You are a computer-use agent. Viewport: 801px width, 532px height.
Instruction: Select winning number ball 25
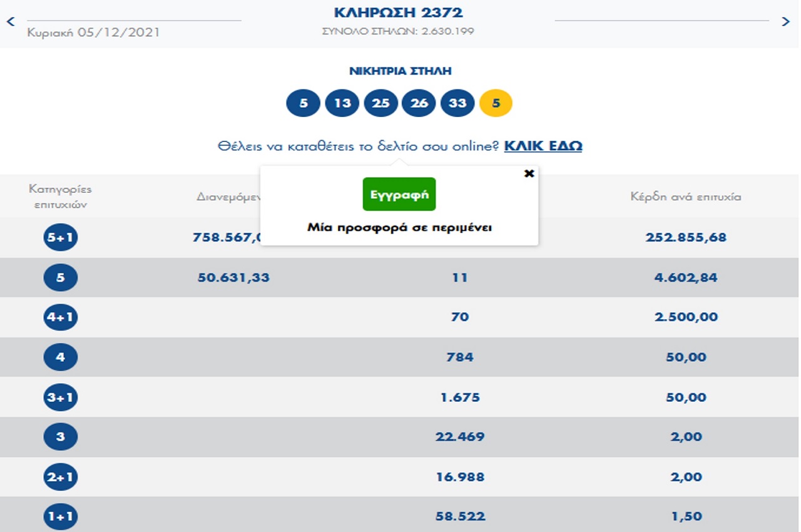coord(380,103)
